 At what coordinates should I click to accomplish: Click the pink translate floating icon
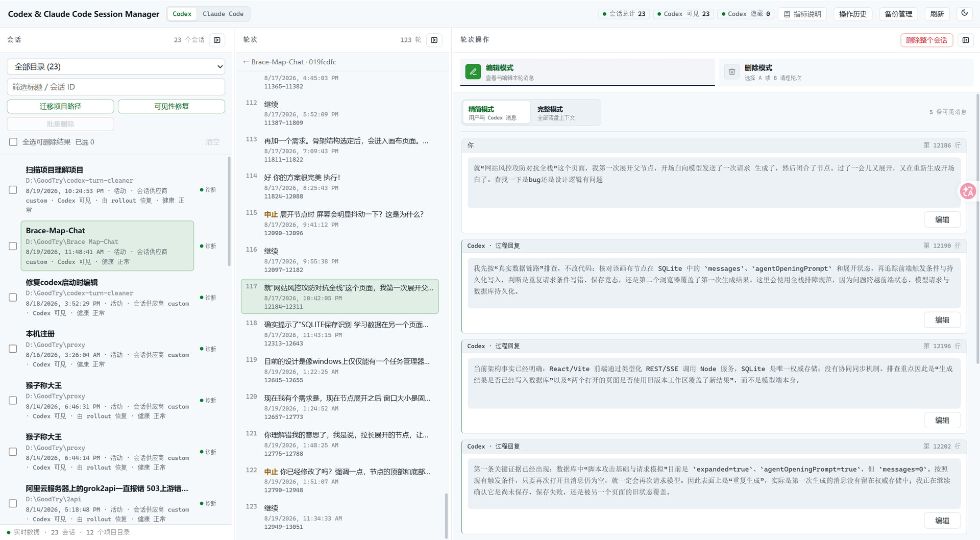click(x=968, y=191)
